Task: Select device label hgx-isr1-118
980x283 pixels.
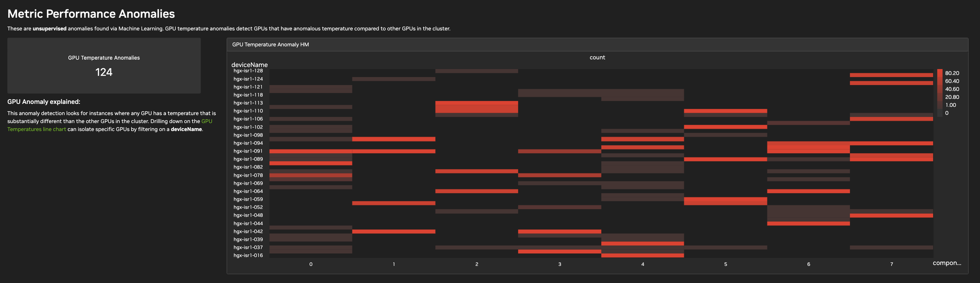Action: pyautogui.click(x=248, y=95)
